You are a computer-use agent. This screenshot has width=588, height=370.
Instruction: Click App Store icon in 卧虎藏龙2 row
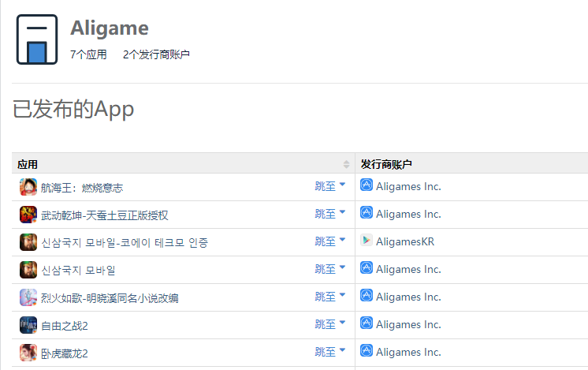point(367,350)
